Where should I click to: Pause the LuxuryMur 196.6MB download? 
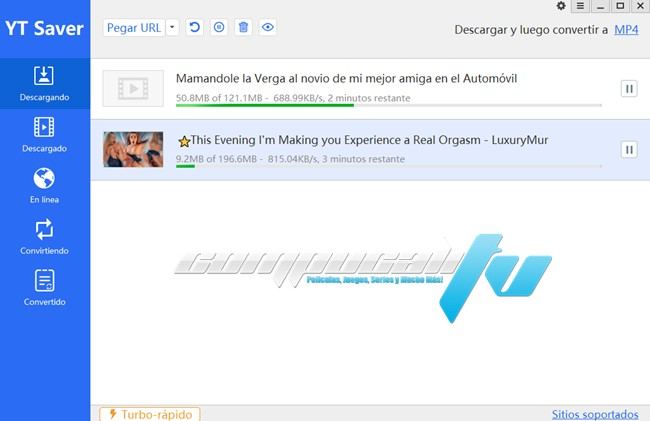(x=629, y=150)
